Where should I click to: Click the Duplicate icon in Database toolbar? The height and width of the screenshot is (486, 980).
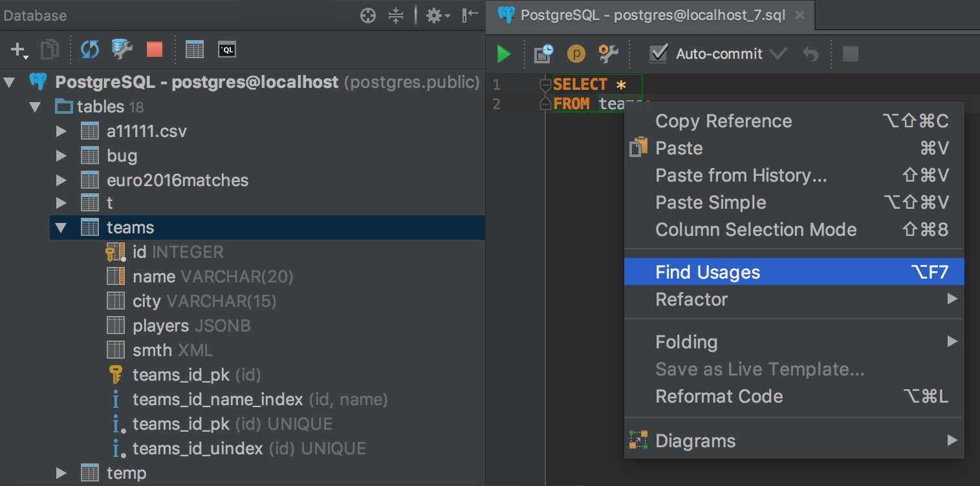tap(50, 50)
